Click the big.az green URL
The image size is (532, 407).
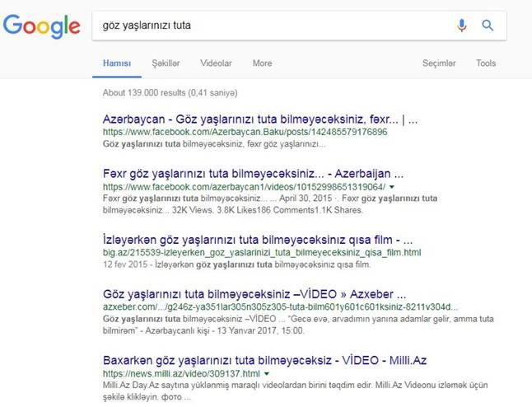tap(261, 253)
